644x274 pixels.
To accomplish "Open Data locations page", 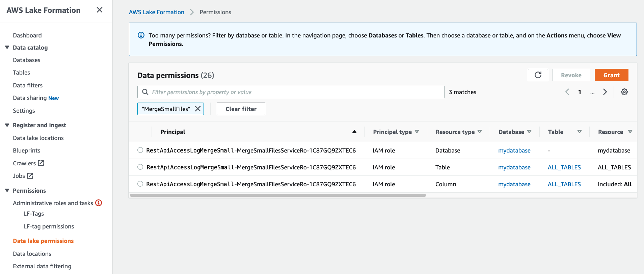I will pyautogui.click(x=32, y=253).
